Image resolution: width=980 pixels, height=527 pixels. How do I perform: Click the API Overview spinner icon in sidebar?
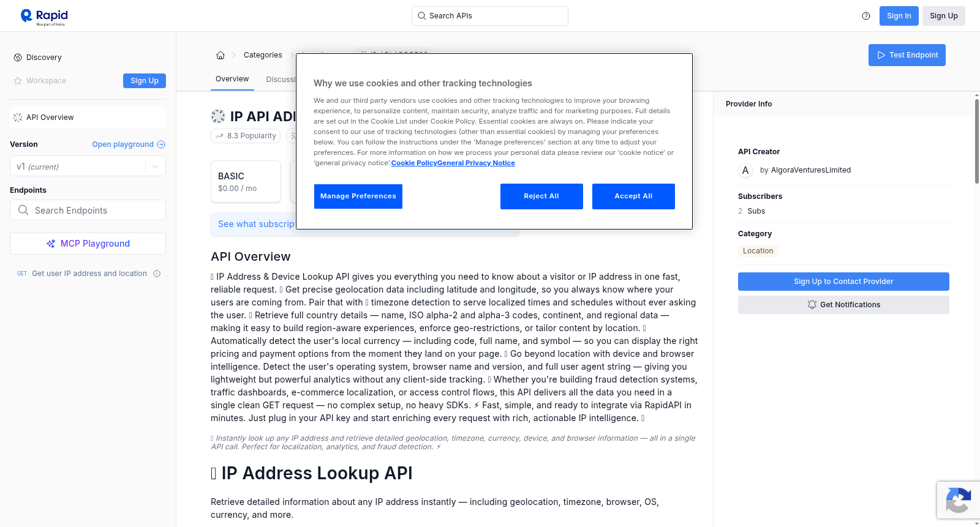(18, 118)
